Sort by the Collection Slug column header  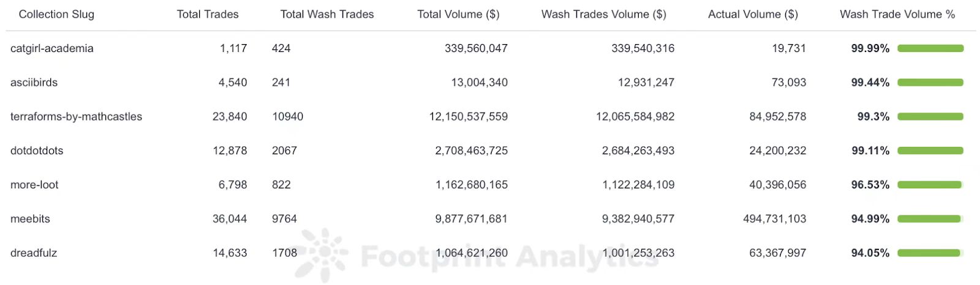[56, 14]
